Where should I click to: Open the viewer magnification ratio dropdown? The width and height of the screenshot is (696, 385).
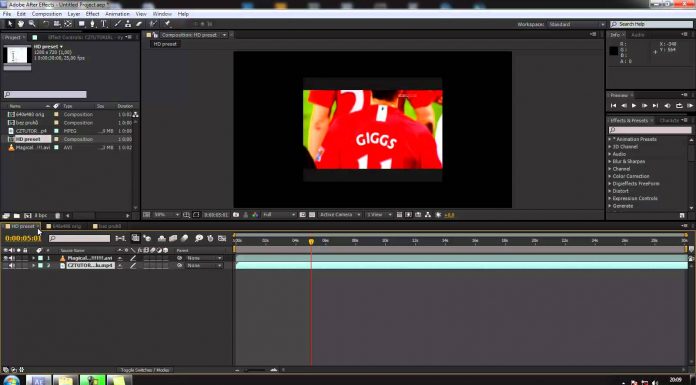pyautogui.click(x=166, y=215)
